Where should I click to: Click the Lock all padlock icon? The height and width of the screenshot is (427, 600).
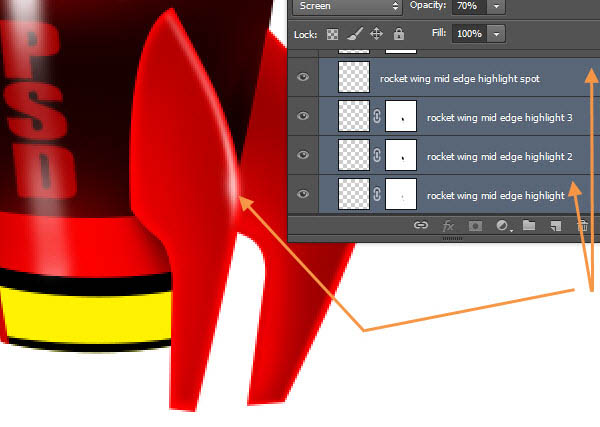[398, 34]
